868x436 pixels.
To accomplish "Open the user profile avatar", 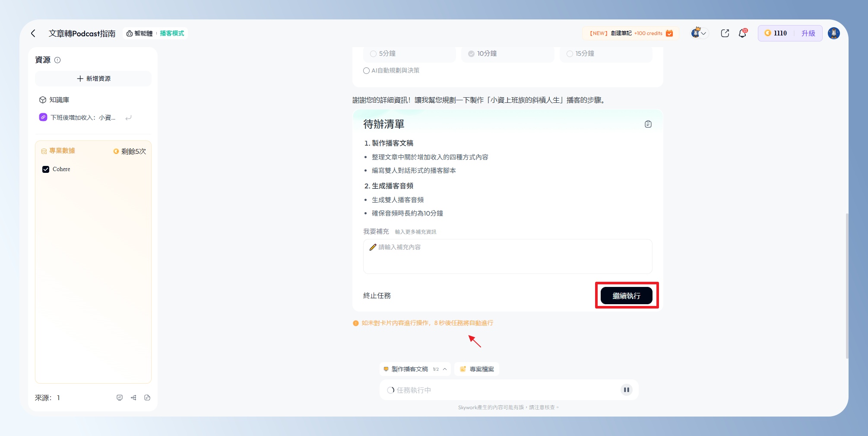I will [x=833, y=33].
